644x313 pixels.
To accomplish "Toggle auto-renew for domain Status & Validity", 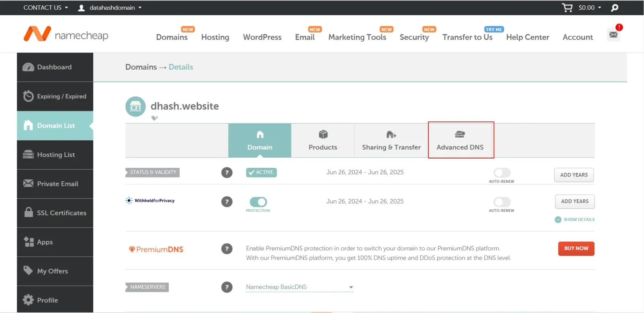I will pyautogui.click(x=502, y=173).
